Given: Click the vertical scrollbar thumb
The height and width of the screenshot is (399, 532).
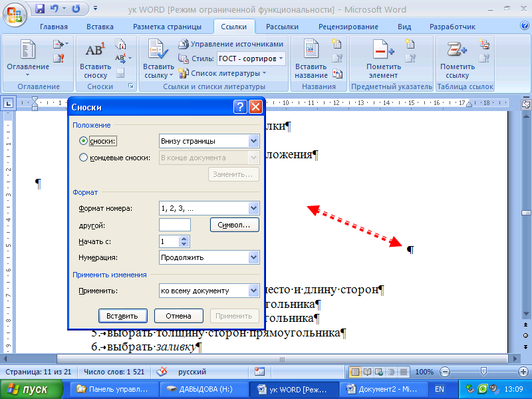Looking at the screenshot, I should (x=526, y=213).
